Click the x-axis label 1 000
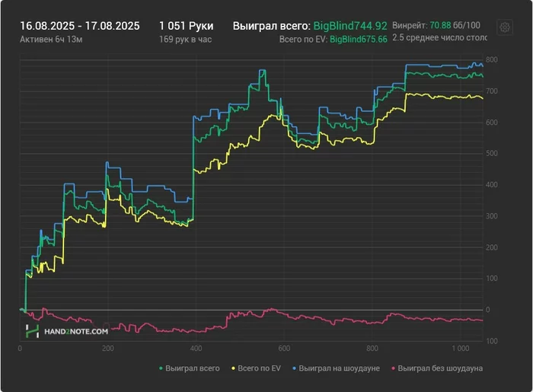Viewport: 533px width, 392px height. tap(461, 349)
